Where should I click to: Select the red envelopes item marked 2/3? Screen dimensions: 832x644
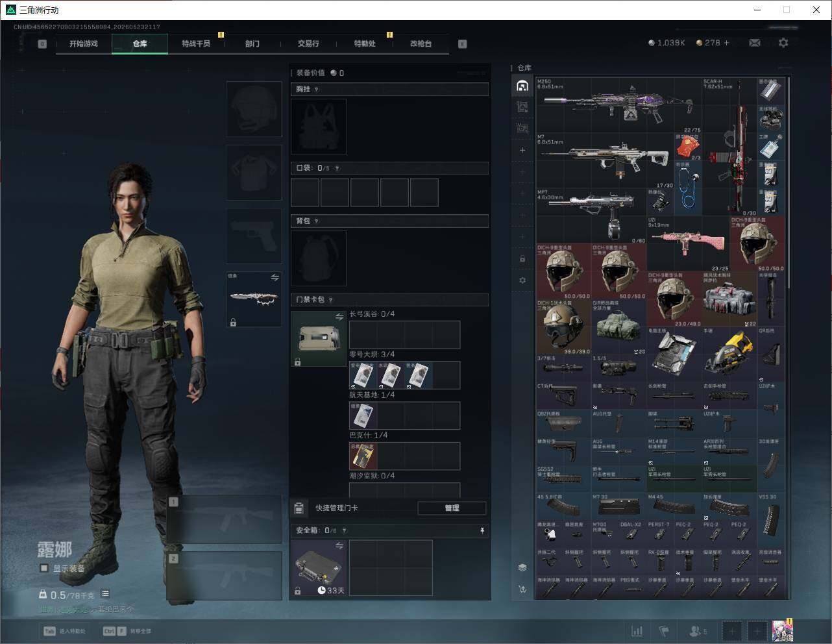(689, 147)
